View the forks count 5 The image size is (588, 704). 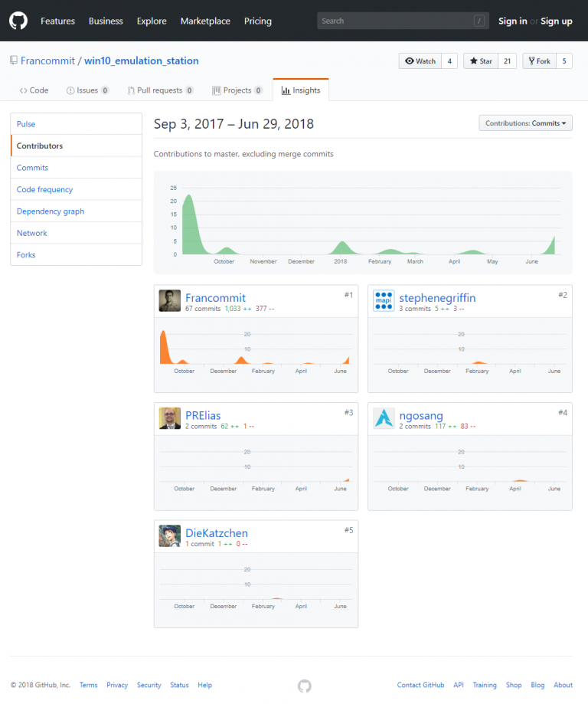[564, 61]
